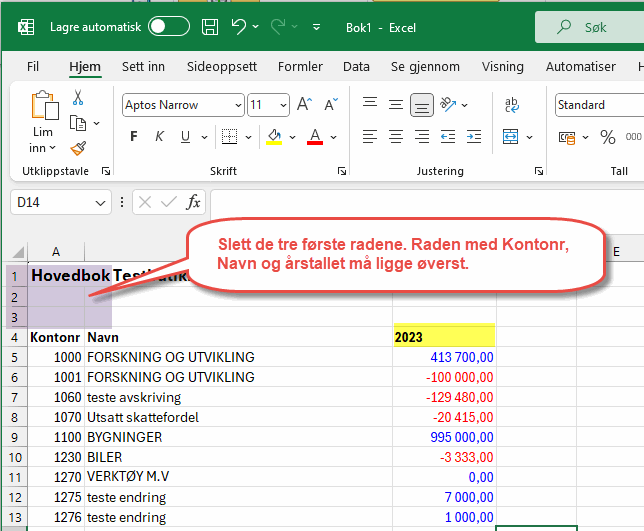Open the Name Box dropdown arrow
The image size is (644, 531).
(100, 202)
